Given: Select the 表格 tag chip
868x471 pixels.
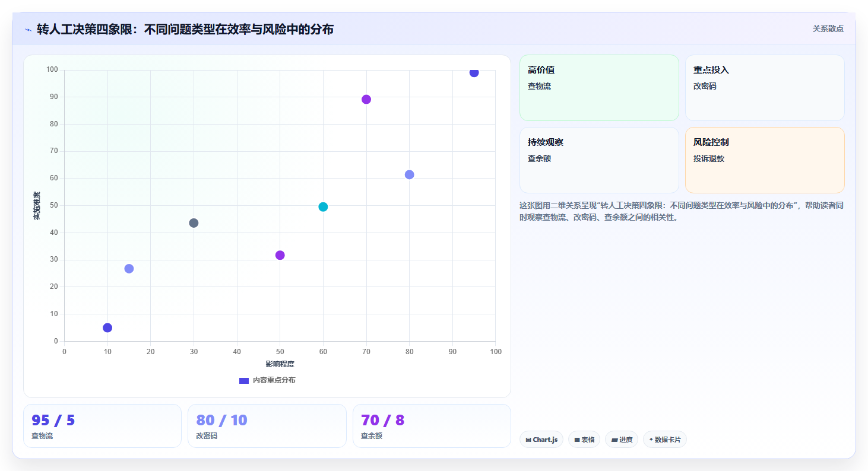Looking at the screenshot, I should (x=584, y=440).
